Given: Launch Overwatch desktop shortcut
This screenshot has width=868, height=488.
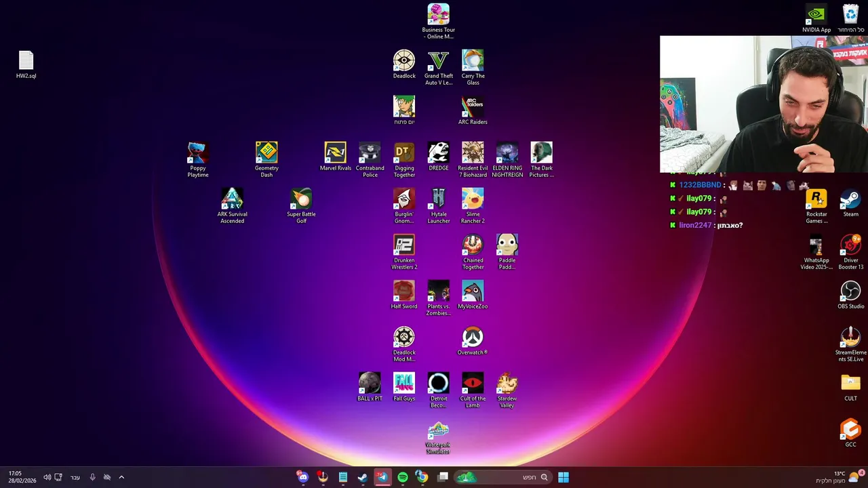Looking at the screenshot, I should pos(473,341).
